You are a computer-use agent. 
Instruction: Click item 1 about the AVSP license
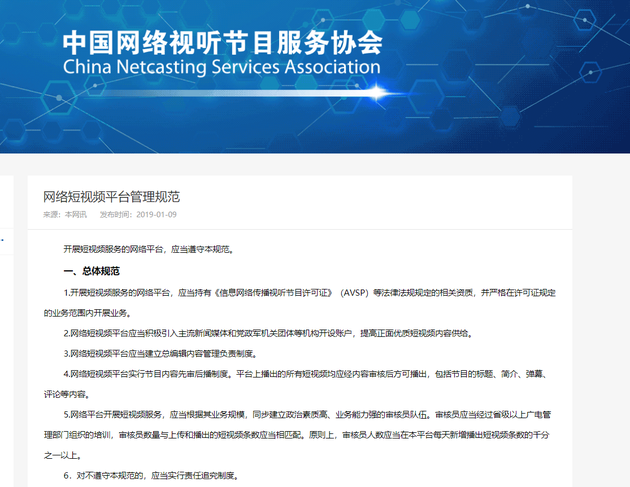309,293
